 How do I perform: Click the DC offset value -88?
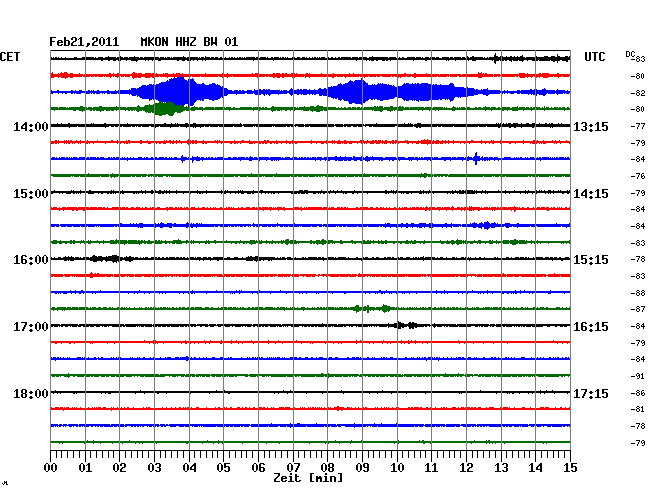coord(638,293)
